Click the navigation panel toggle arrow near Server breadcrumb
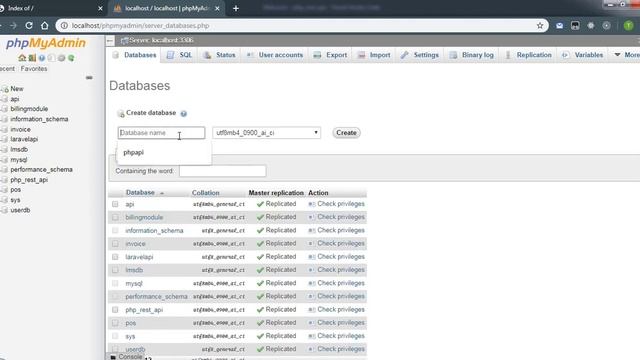This screenshot has height=360, width=640. click(x=110, y=40)
